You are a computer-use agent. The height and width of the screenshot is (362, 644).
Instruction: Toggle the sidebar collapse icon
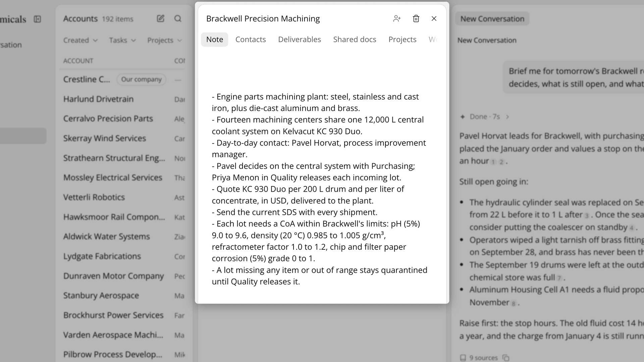[x=37, y=19]
